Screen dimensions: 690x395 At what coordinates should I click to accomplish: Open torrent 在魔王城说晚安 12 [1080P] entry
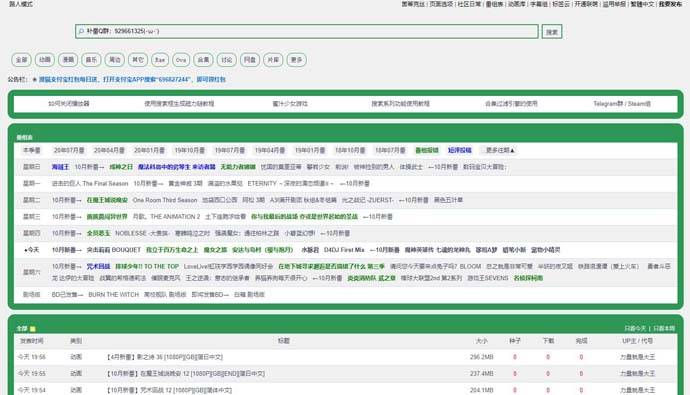pos(186,374)
